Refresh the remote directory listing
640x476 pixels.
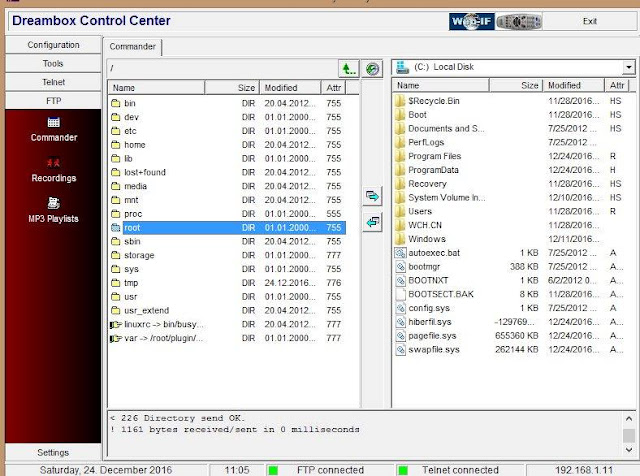[372, 69]
